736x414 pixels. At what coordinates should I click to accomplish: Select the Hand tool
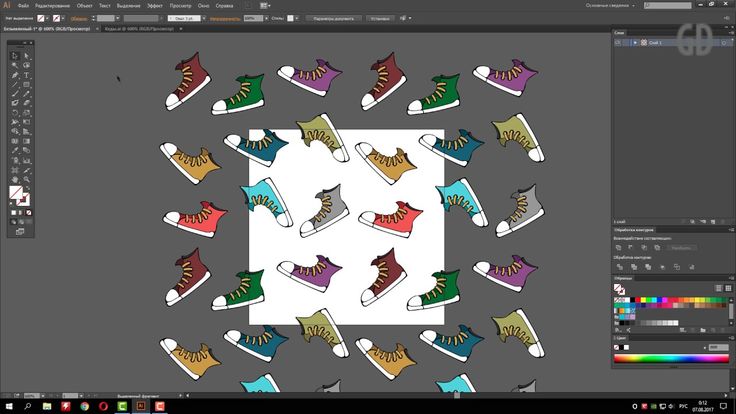click(x=14, y=180)
